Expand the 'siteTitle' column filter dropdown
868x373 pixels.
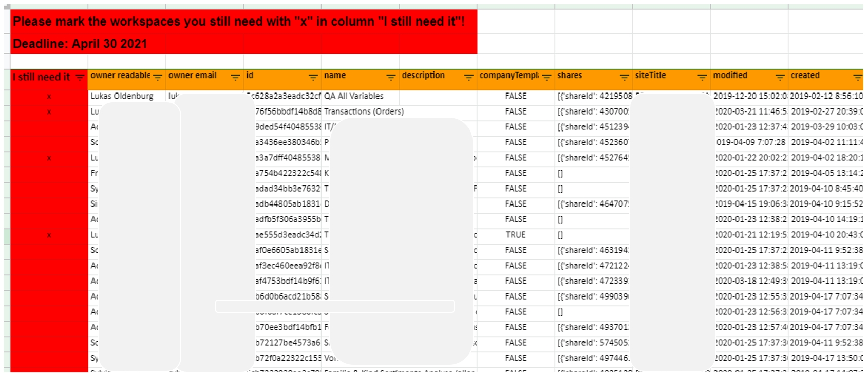[703, 78]
